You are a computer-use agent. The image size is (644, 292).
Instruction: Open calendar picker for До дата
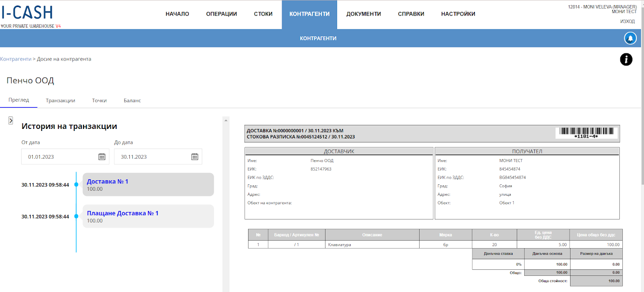click(x=195, y=157)
